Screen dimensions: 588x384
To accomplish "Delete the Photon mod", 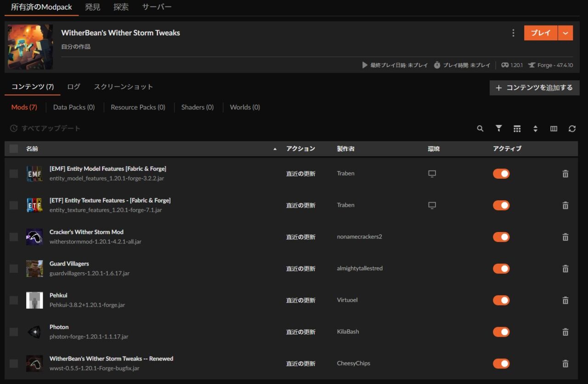I will 565,332.
